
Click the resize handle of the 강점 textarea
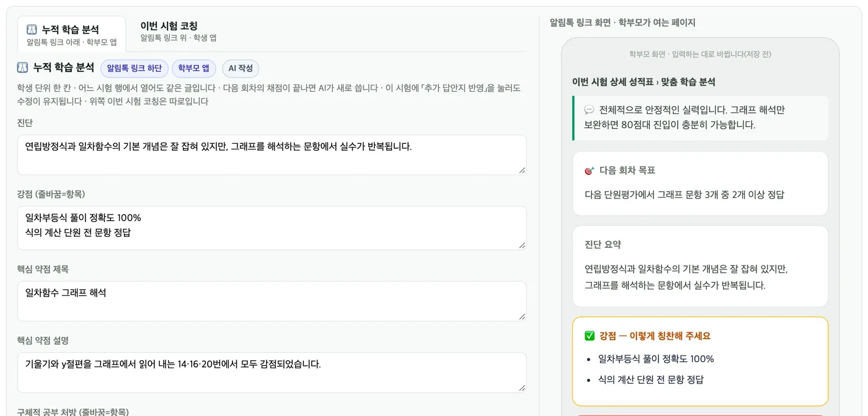(x=522, y=246)
